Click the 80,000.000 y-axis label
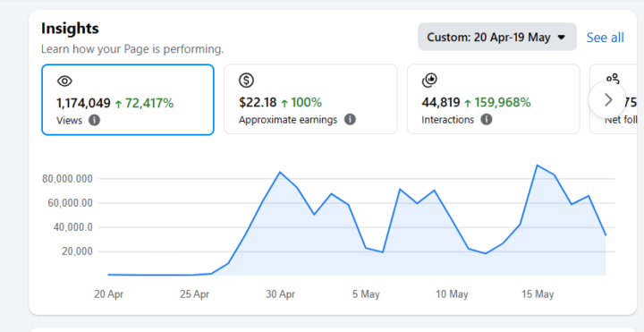 [x=67, y=179]
